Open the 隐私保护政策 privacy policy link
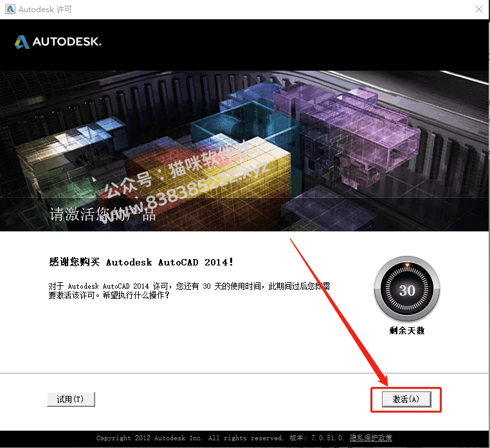Image resolution: width=490 pixels, height=448 pixels. [x=371, y=438]
